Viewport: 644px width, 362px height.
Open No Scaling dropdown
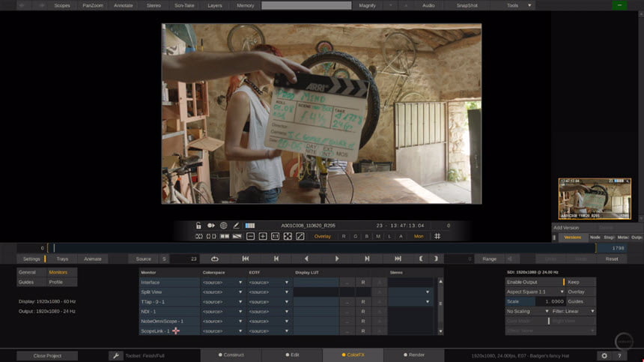(x=527, y=312)
